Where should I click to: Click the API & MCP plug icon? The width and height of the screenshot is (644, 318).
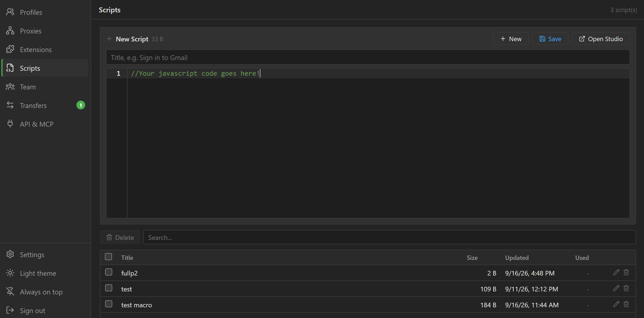coord(10,124)
